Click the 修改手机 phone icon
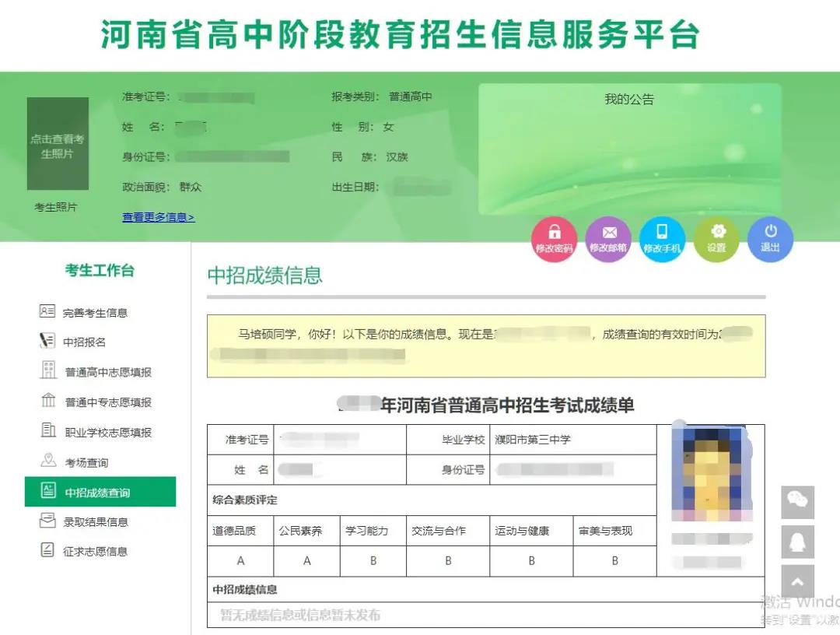 click(662, 239)
